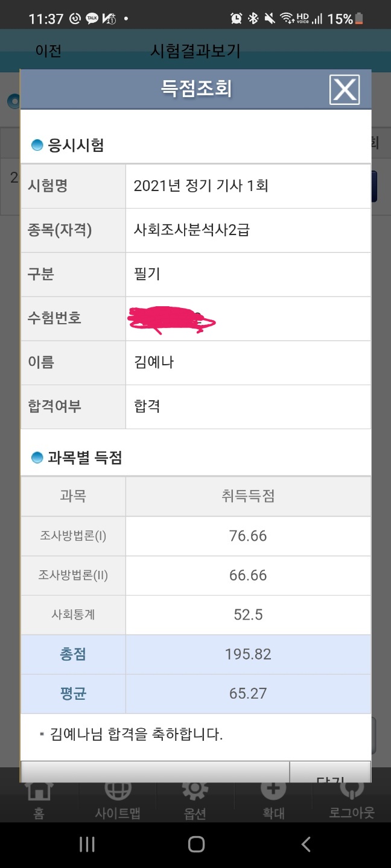Select the 총점 195.82 row
391x868 pixels.
point(195,654)
